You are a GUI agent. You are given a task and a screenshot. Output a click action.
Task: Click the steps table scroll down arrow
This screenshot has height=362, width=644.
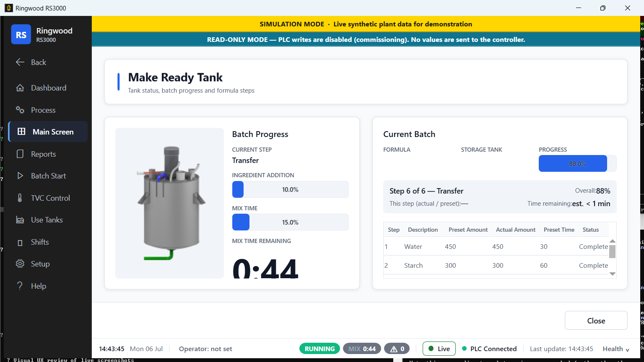coord(612,274)
